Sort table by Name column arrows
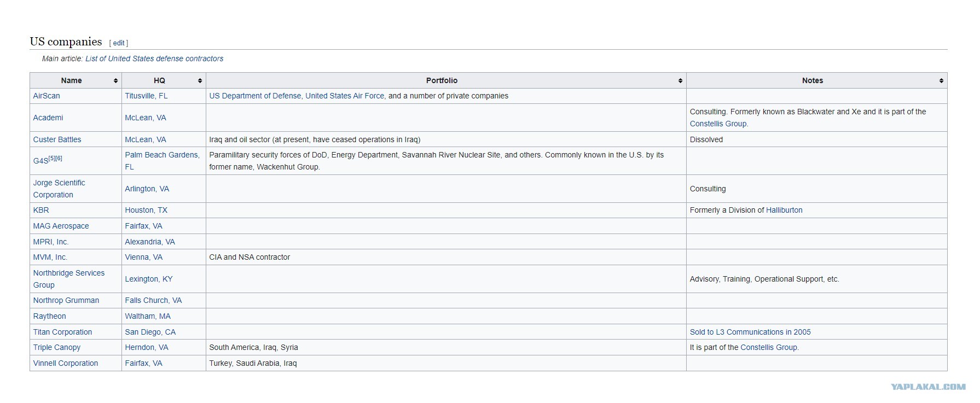980x403 pixels. pos(115,80)
